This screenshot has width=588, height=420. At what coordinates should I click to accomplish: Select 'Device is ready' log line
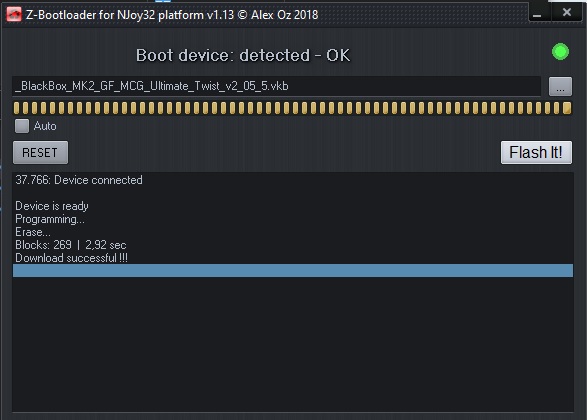point(52,206)
